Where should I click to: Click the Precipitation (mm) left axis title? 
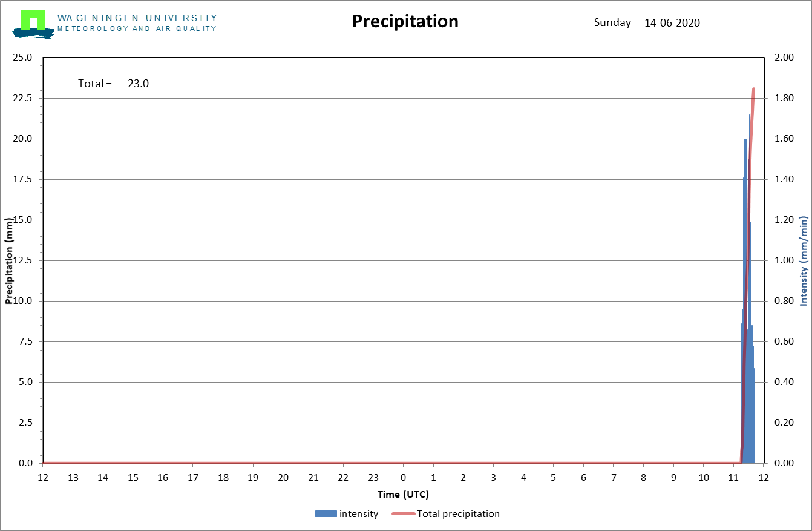coord(9,260)
